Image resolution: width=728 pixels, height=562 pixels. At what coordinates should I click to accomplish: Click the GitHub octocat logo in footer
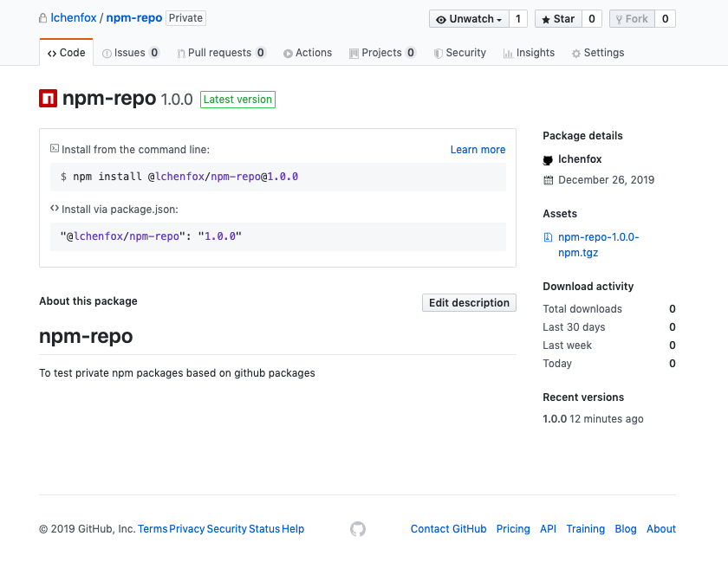358,529
